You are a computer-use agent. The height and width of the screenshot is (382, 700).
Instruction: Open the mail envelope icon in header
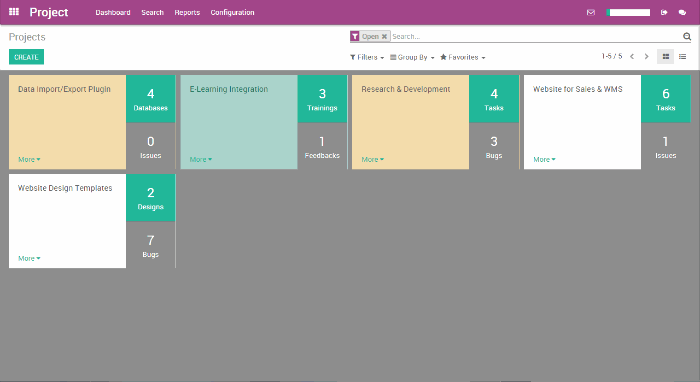[x=591, y=12]
